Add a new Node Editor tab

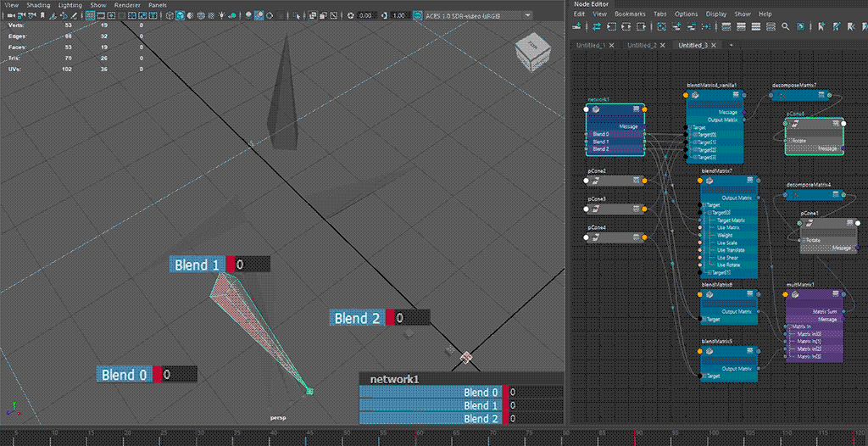(731, 45)
